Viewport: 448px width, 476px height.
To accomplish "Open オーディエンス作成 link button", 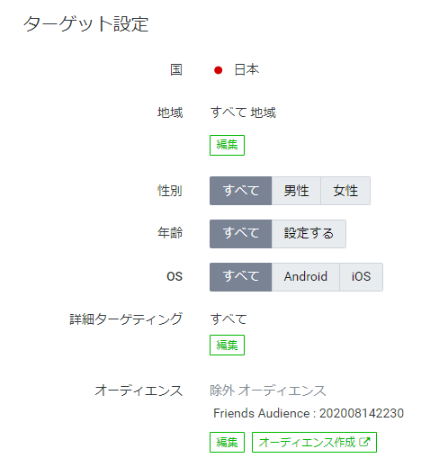I will pos(314,442).
